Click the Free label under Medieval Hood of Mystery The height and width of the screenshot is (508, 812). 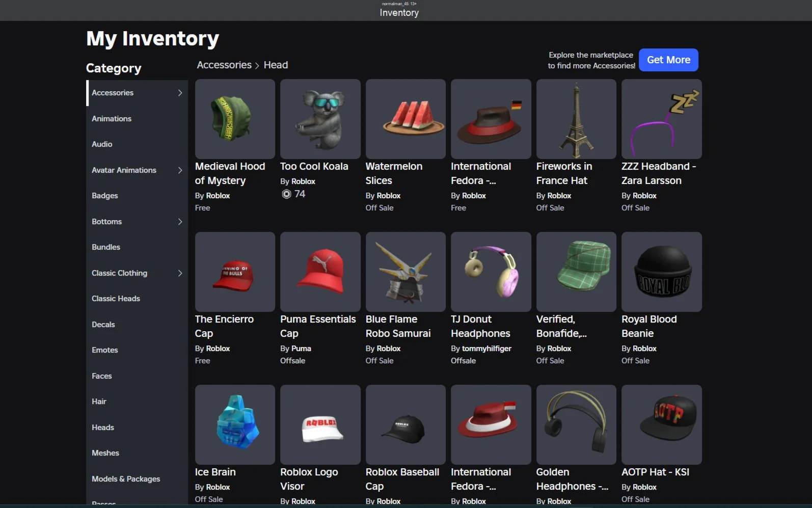tap(203, 208)
